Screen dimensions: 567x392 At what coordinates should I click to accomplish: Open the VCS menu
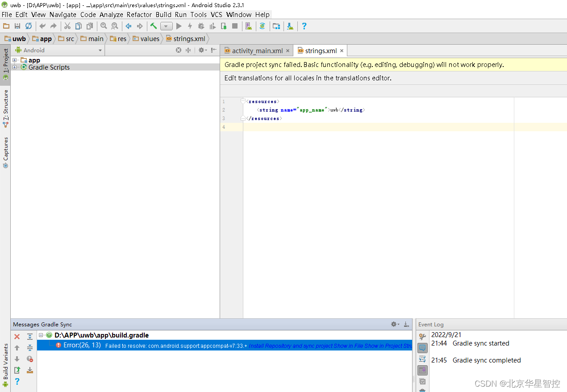point(217,14)
